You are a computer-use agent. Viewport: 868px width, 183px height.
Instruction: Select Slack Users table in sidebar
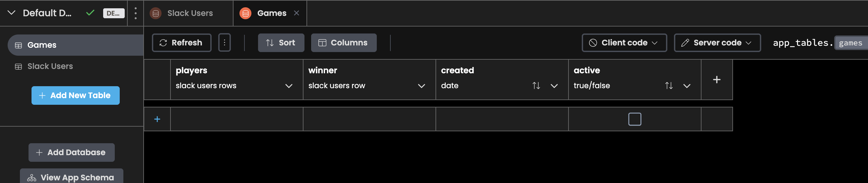pos(50,66)
